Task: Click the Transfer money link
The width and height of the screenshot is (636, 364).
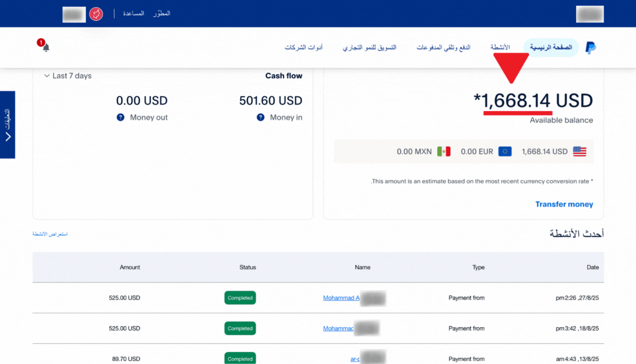Action: [x=564, y=205]
